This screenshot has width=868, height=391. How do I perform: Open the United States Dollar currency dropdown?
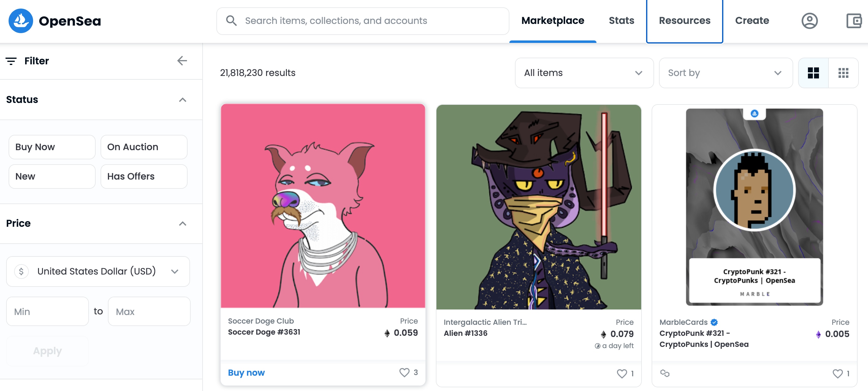pyautogui.click(x=98, y=271)
